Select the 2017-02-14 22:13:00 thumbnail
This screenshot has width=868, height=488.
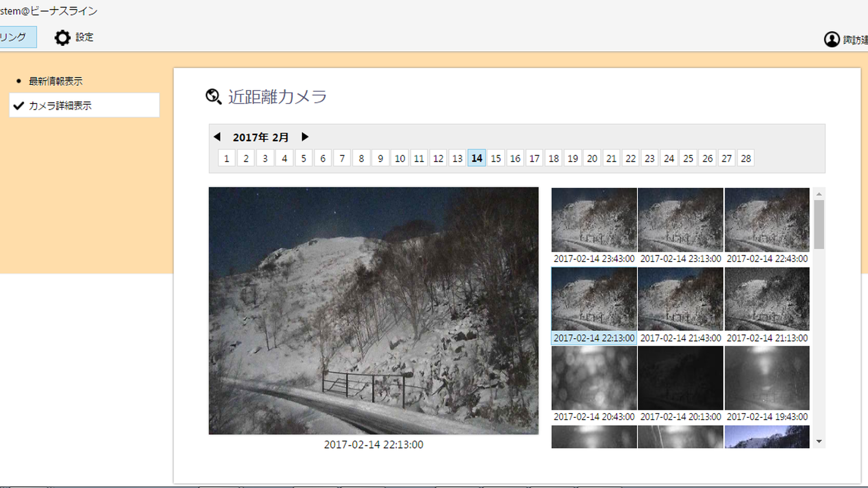coord(594,299)
